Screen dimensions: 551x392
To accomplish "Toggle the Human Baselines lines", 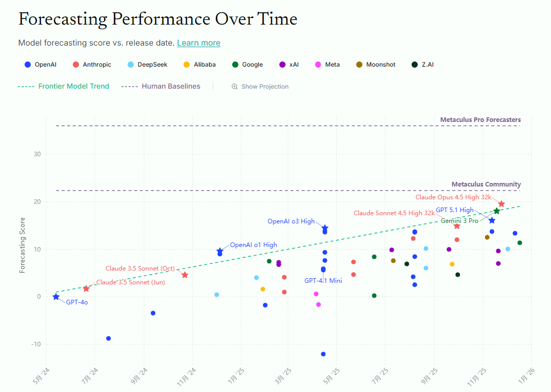I will pyautogui.click(x=161, y=86).
